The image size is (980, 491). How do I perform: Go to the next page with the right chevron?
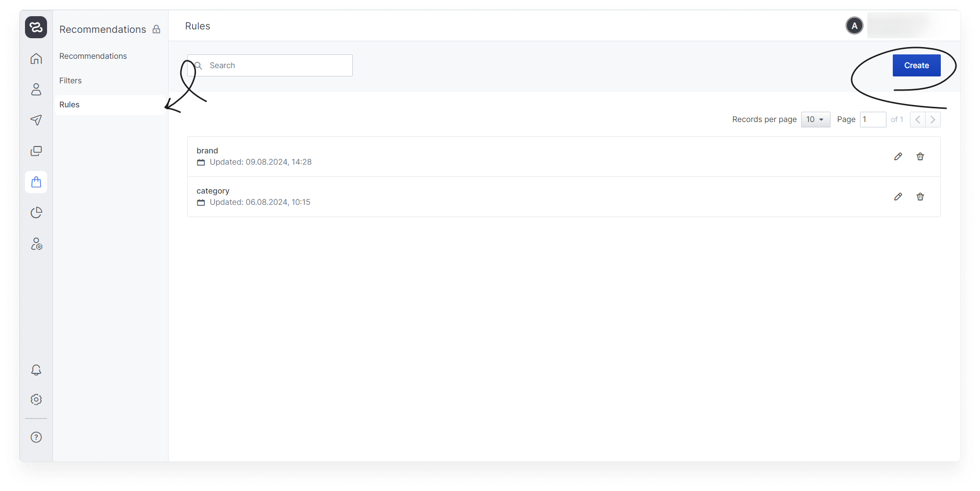coord(933,120)
